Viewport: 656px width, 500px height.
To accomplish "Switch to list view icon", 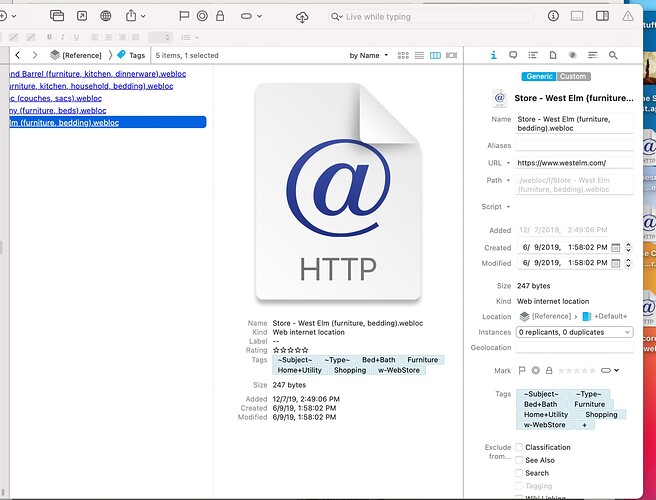I will coord(419,55).
